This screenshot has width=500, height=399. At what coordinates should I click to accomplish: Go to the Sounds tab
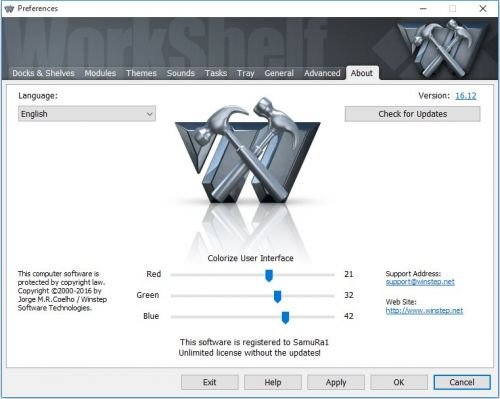coord(181,73)
